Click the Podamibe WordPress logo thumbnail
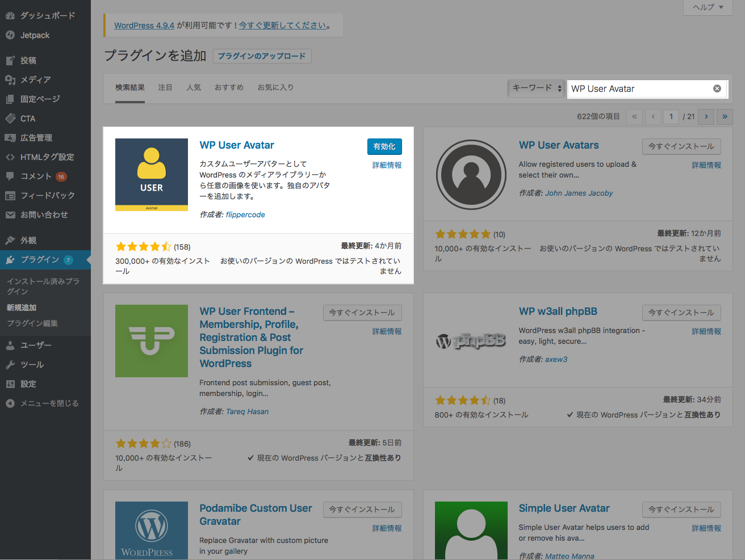 point(152,530)
